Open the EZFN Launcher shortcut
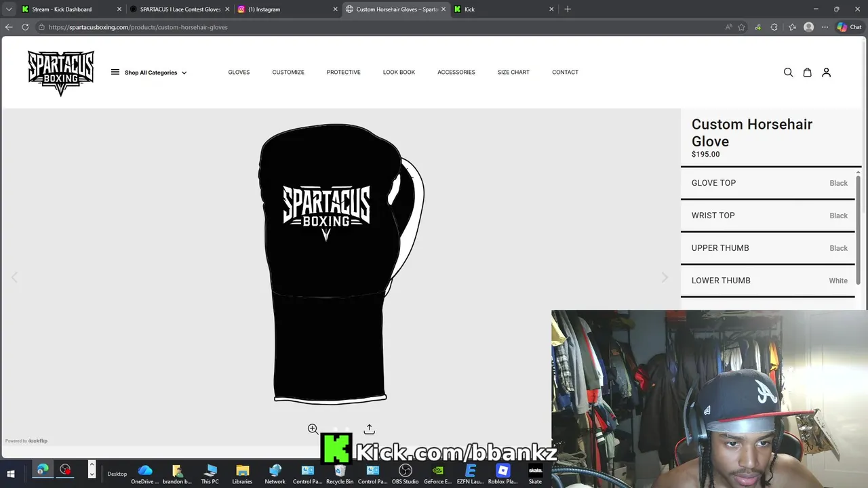Image resolution: width=868 pixels, height=488 pixels. click(x=470, y=474)
